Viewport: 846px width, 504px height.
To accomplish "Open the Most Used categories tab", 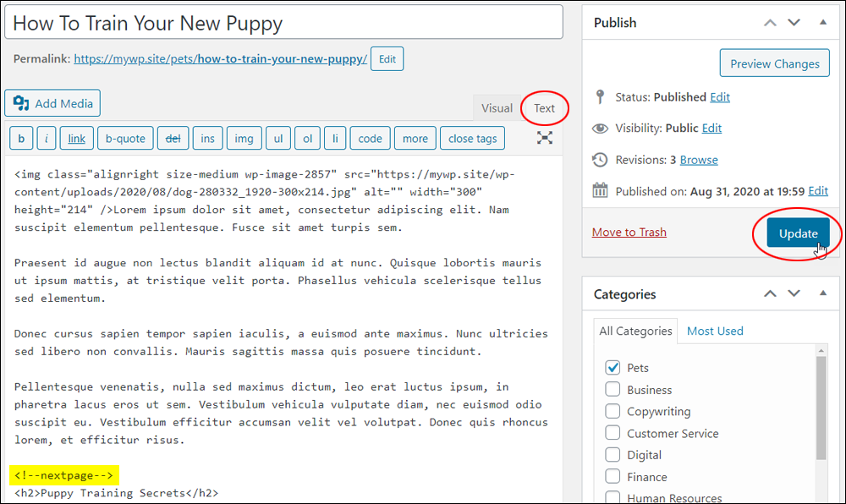I will (x=715, y=331).
